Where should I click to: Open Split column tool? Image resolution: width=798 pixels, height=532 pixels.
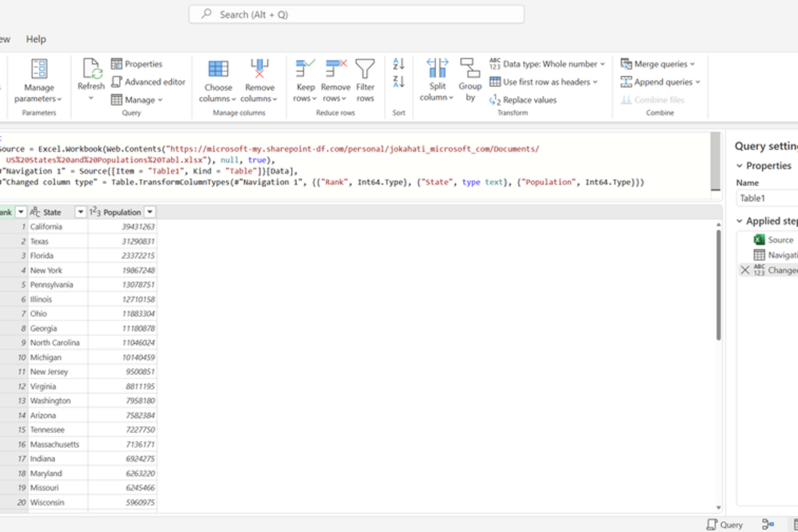(437, 80)
